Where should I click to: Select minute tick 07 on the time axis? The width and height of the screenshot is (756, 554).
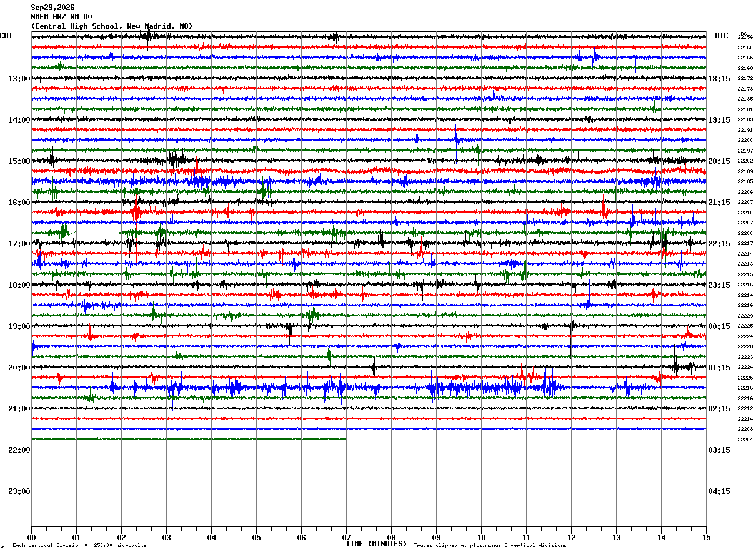[346, 537]
